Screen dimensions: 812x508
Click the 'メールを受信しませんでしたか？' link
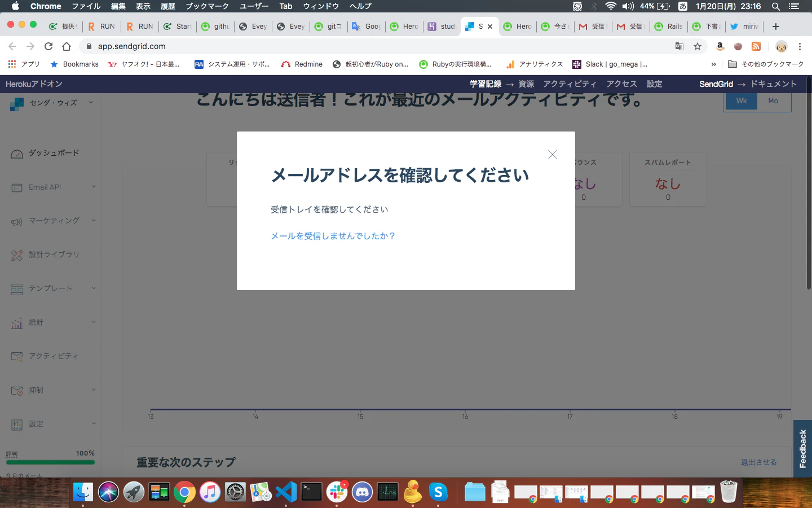pos(333,236)
